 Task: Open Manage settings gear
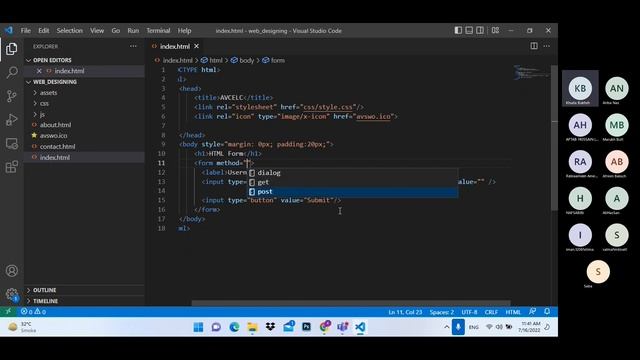tap(11, 294)
